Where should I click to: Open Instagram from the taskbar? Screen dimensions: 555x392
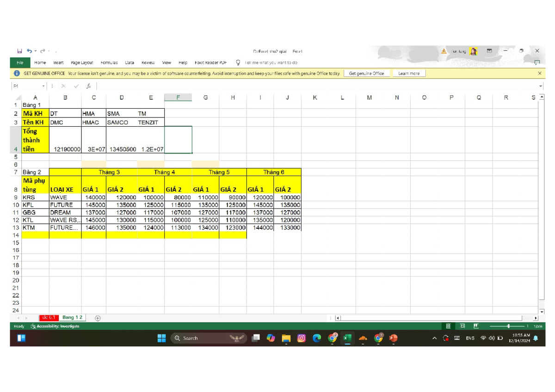(x=302, y=338)
